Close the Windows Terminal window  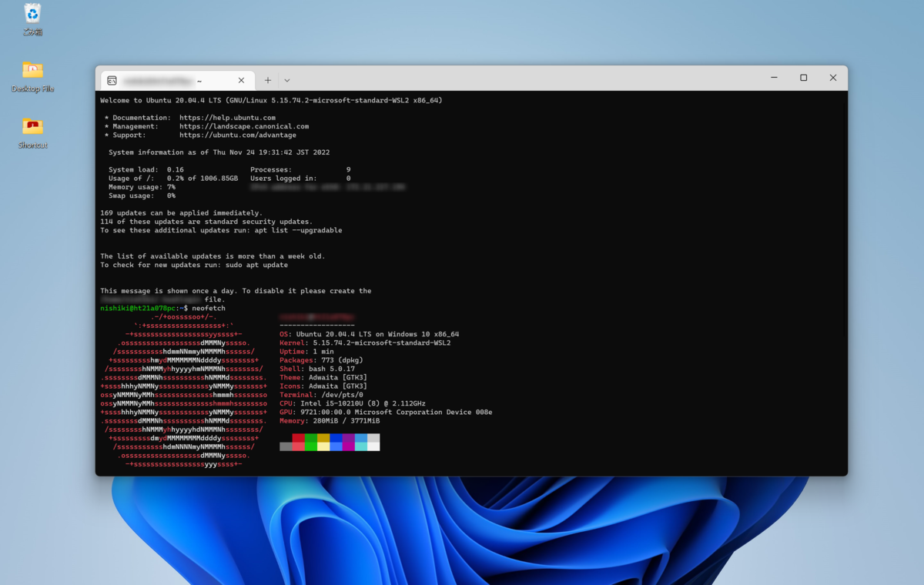point(832,78)
